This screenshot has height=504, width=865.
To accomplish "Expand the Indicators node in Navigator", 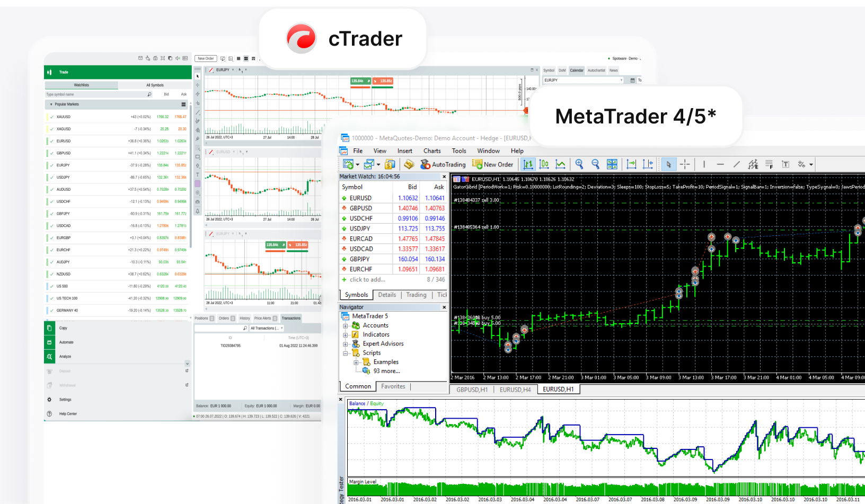I will 345,335.
